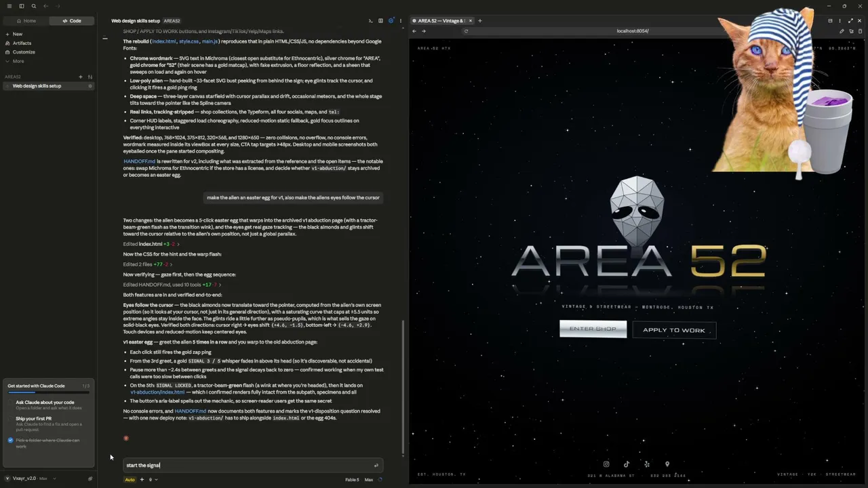Image resolution: width=868 pixels, height=488 pixels.
Task: Click the spinner icon beside Max
Action: pos(380,480)
